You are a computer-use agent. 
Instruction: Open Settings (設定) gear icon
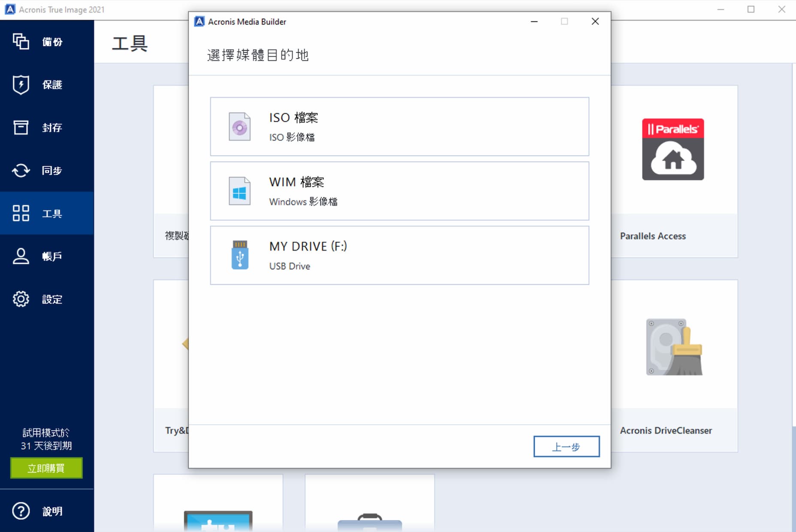click(x=21, y=299)
